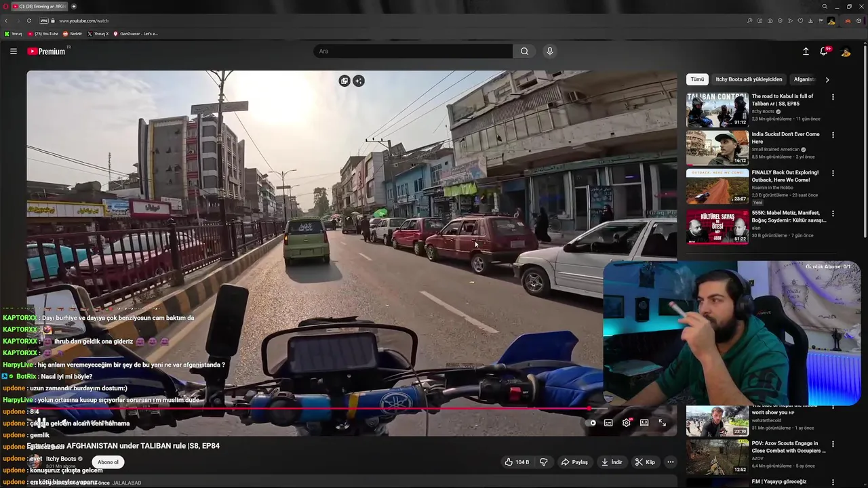The height and width of the screenshot is (488, 868).
Task: Click the Abone ol subscribe button
Action: point(108,462)
